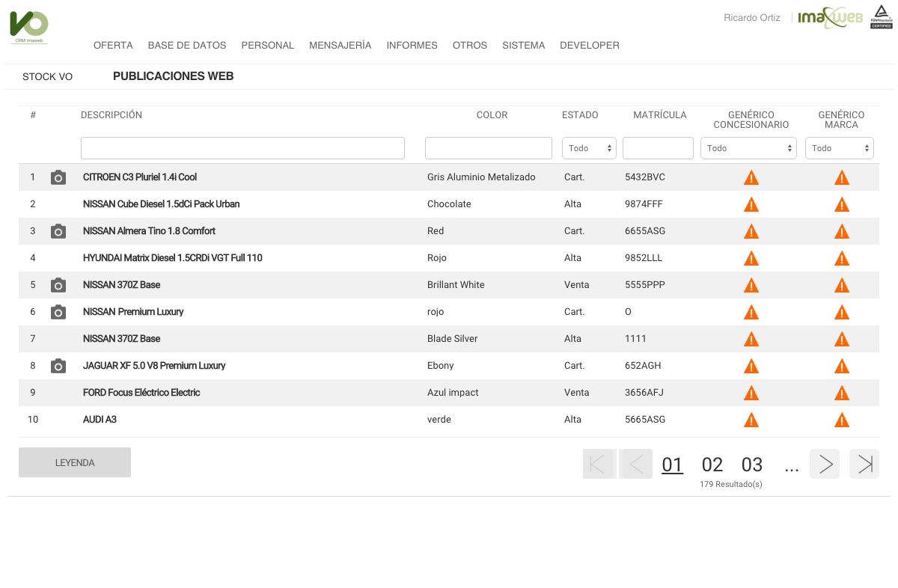
Task: Go to the INFORMES menu
Action: [412, 46]
